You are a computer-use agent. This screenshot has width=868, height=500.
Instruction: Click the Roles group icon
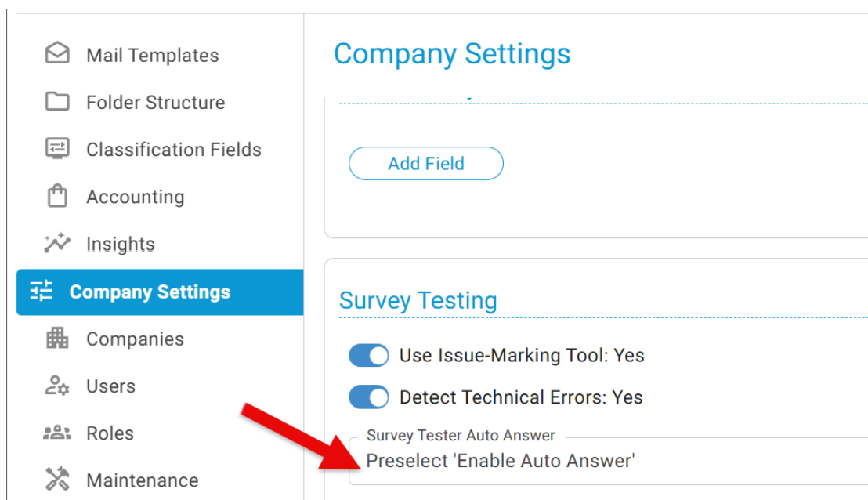tap(57, 433)
